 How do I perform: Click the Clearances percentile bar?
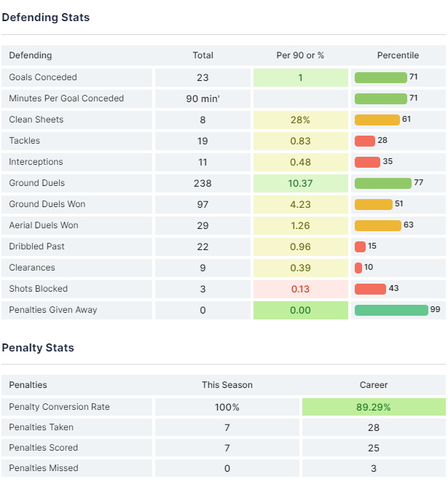pos(358,268)
